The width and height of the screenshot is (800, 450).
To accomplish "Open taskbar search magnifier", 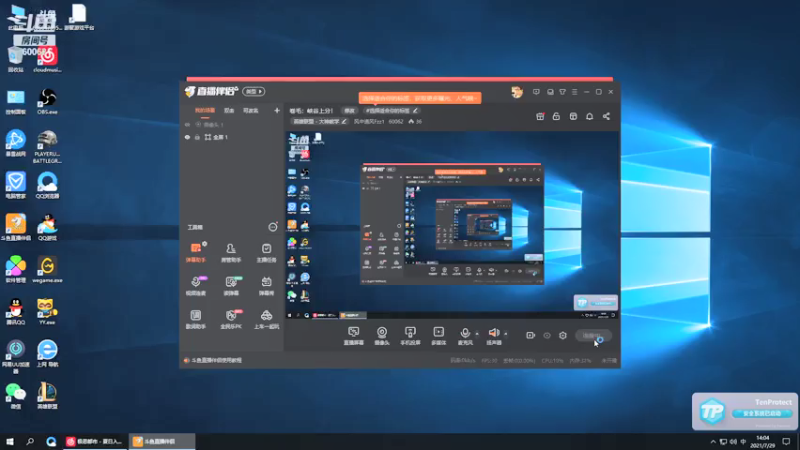I will coord(30,441).
